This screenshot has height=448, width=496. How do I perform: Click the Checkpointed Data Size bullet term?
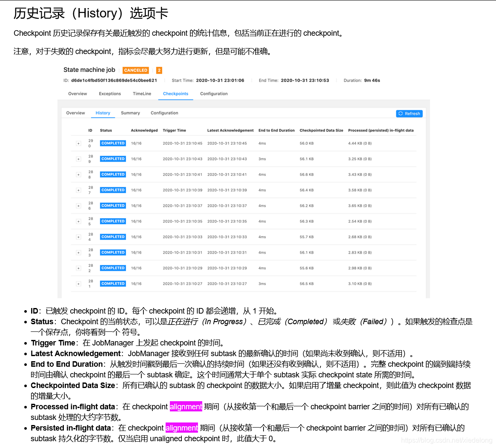point(73,385)
